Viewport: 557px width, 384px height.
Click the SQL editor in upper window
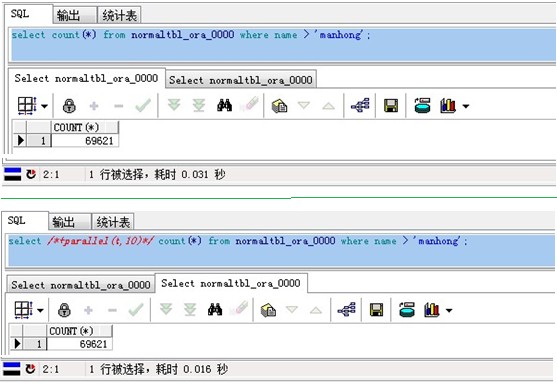pos(283,45)
